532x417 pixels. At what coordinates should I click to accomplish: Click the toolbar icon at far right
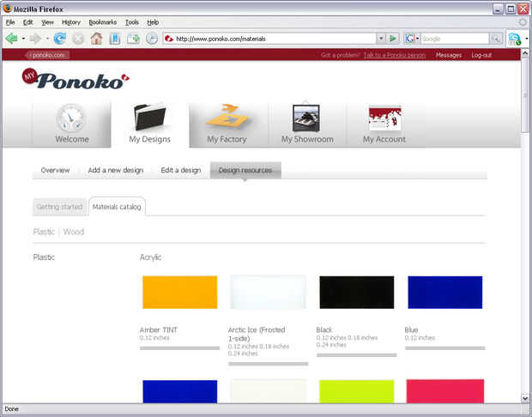(514, 39)
